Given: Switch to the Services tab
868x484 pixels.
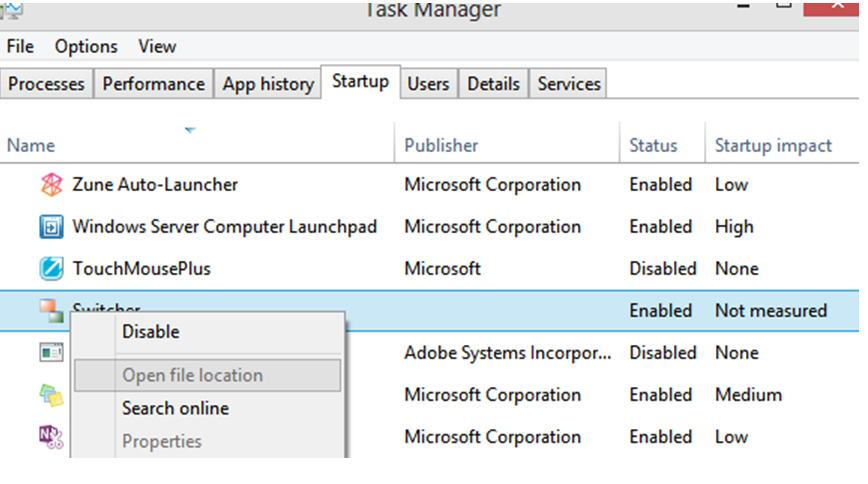Looking at the screenshot, I should click(x=569, y=84).
